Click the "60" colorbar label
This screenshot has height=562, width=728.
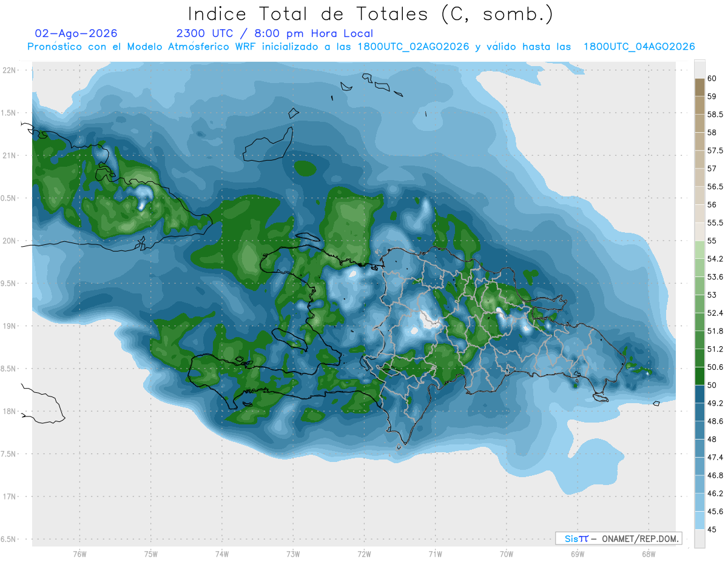click(712, 78)
